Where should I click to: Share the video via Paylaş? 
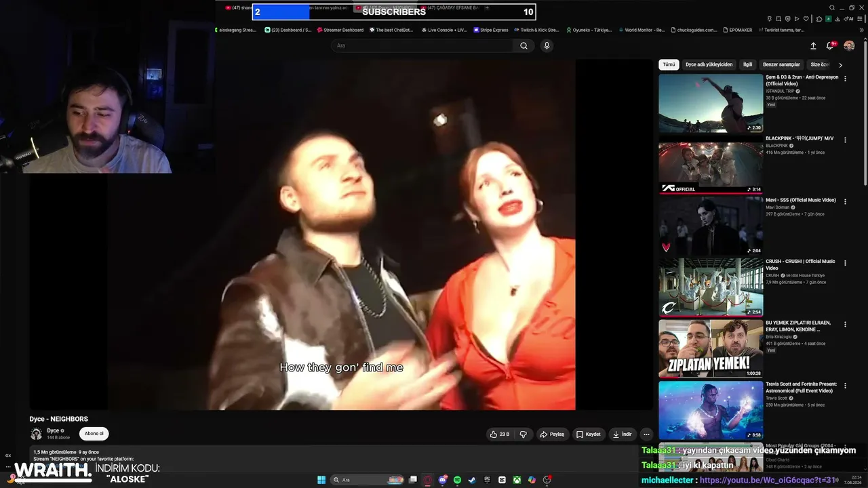pos(552,434)
